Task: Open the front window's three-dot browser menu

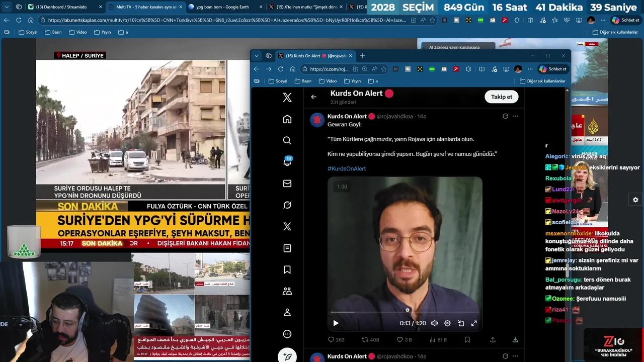Action: pos(530,69)
